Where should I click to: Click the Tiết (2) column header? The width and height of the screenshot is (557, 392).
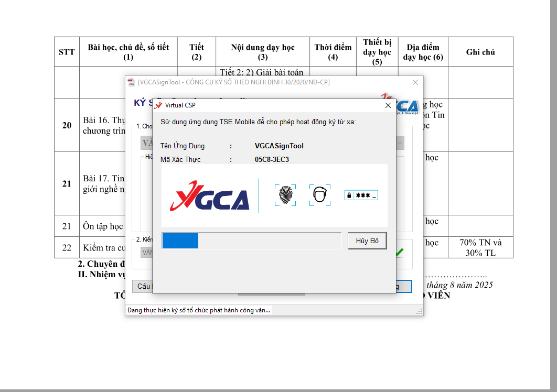197,52
